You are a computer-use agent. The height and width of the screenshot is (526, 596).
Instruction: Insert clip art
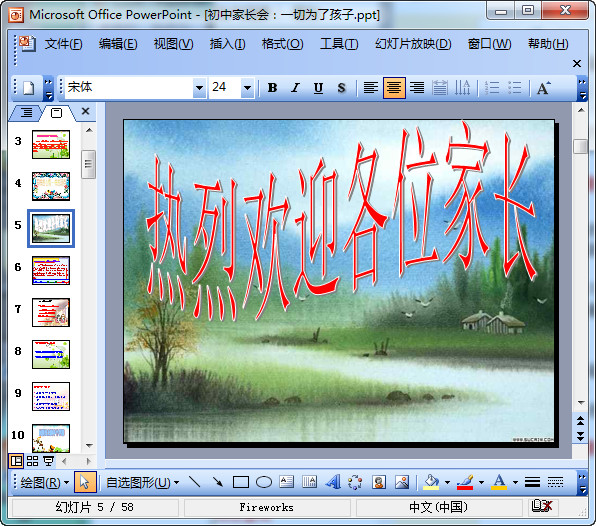(x=379, y=483)
